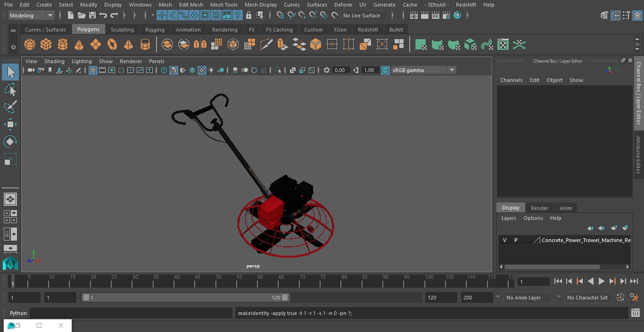Open the Python/MEL language toggle label
Image resolution: width=644 pixels, height=332 pixels.
point(18,313)
